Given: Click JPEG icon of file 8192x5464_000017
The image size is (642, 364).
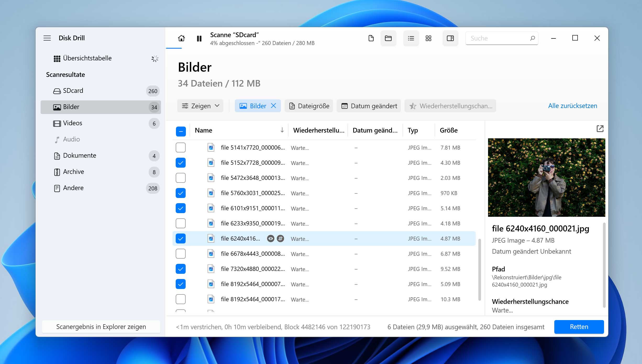Looking at the screenshot, I should pyautogui.click(x=211, y=299).
